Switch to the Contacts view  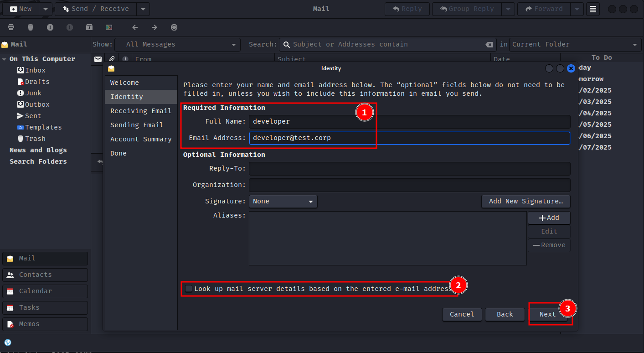(x=45, y=275)
